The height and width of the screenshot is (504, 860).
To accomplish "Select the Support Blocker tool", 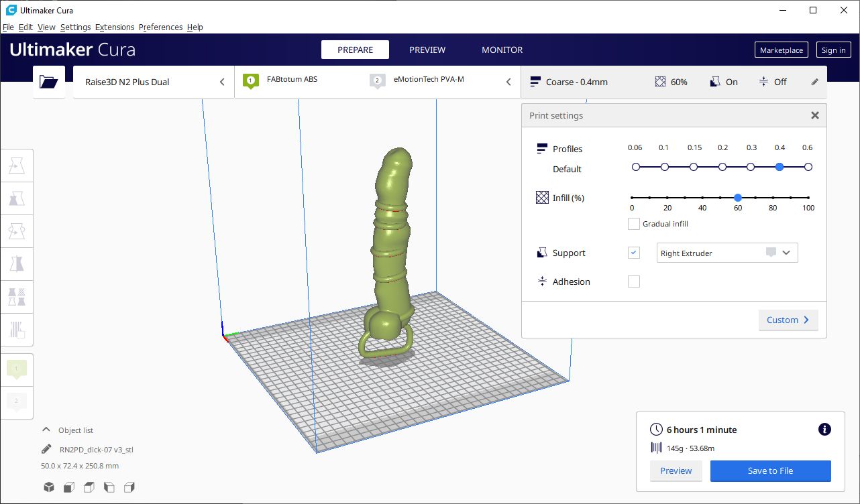I will click(x=17, y=330).
